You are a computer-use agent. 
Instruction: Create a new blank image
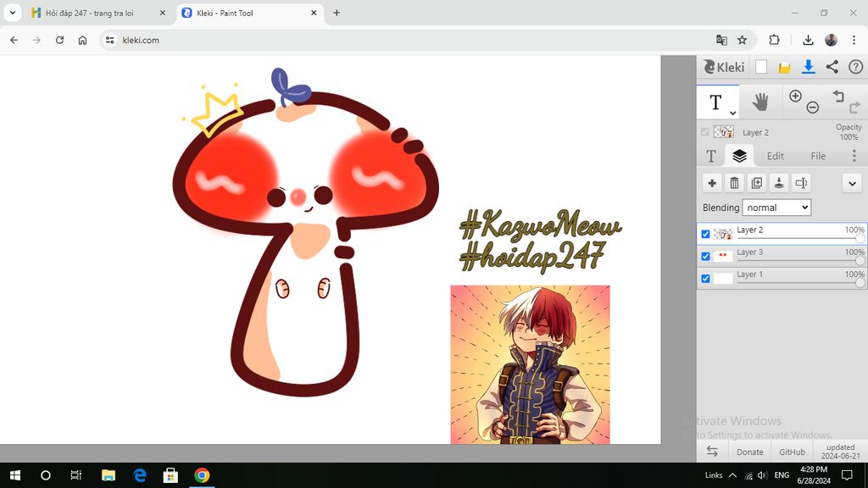(x=761, y=67)
